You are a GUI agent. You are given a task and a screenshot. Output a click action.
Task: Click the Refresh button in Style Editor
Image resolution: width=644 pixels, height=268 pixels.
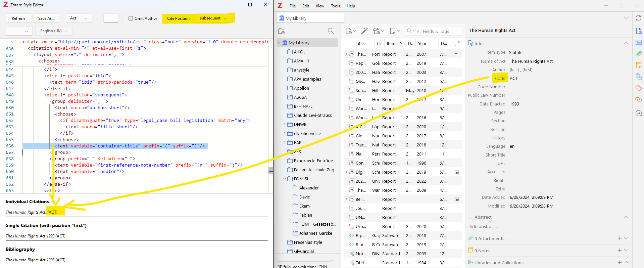coord(18,18)
